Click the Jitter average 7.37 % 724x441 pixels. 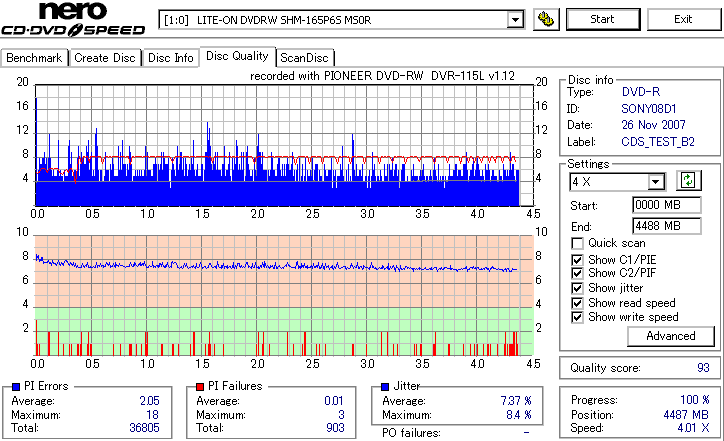coord(516,401)
